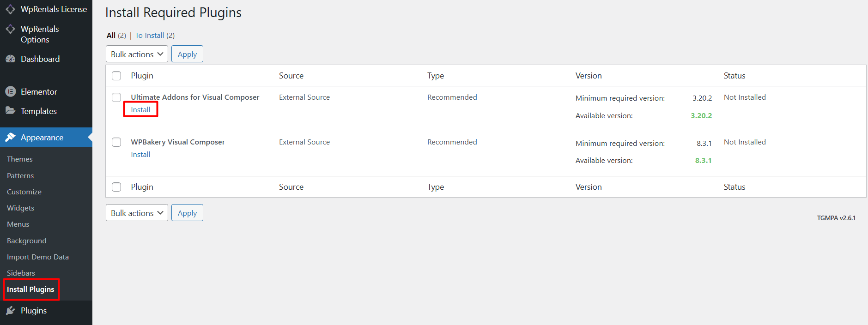
Task: Filter list by To Install
Action: click(150, 36)
